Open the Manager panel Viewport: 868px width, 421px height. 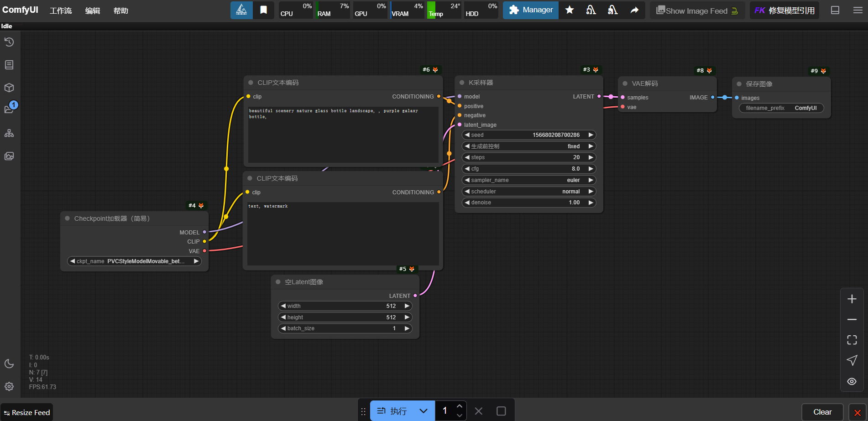tap(531, 10)
